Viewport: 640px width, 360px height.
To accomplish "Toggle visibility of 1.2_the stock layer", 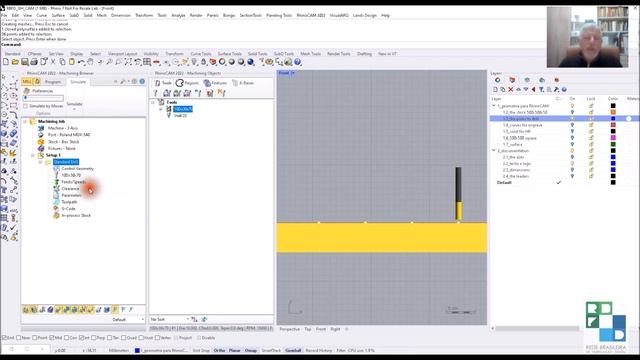I will (x=572, y=112).
